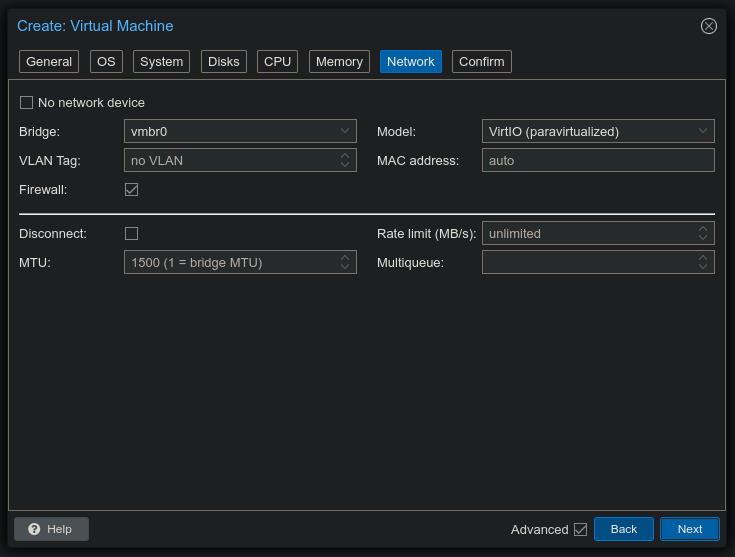Open the Disks tab
This screenshot has width=735, height=557.
(223, 62)
